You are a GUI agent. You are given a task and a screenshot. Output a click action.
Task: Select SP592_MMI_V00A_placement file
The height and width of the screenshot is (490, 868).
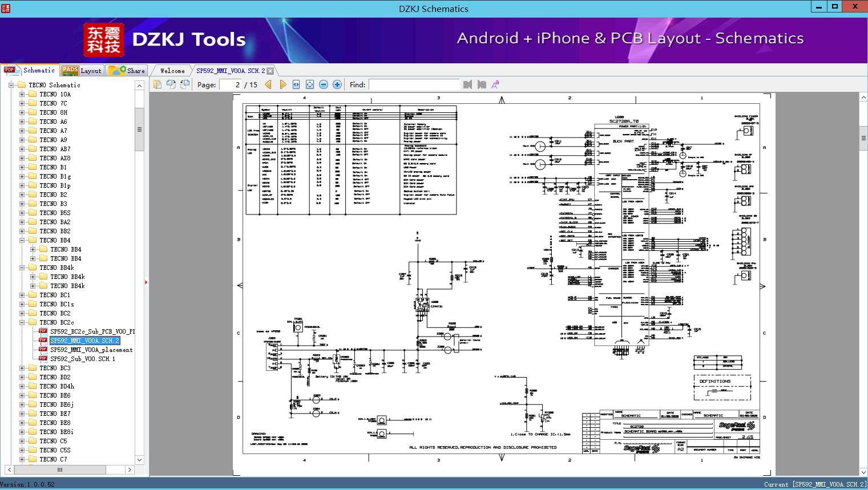tap(91, 350)
